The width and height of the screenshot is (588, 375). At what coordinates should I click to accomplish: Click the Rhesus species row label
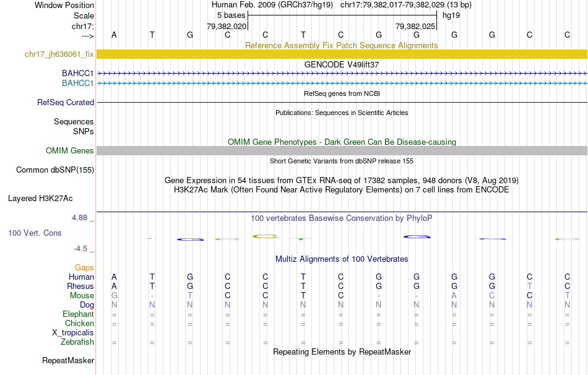(x=80, y=286)
